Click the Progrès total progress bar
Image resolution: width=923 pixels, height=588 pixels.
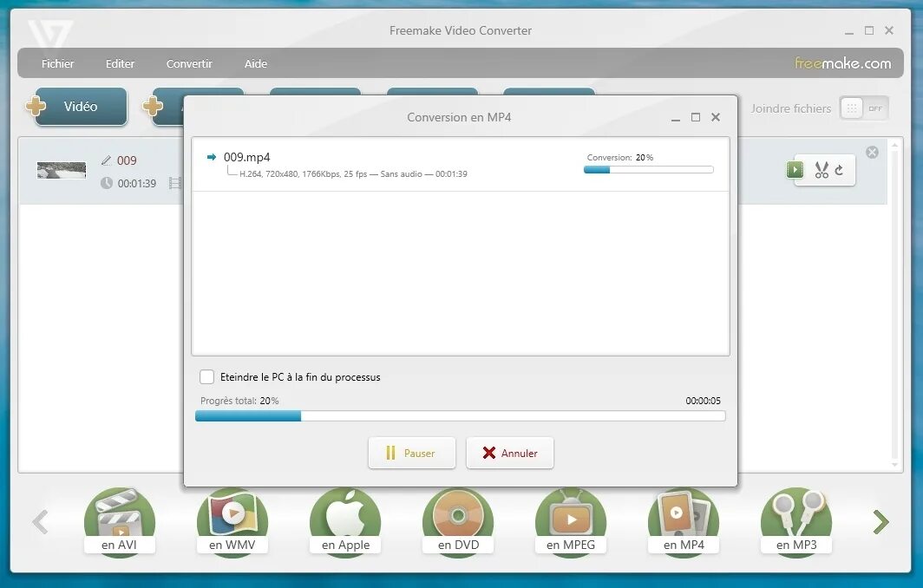click(461, 416)
